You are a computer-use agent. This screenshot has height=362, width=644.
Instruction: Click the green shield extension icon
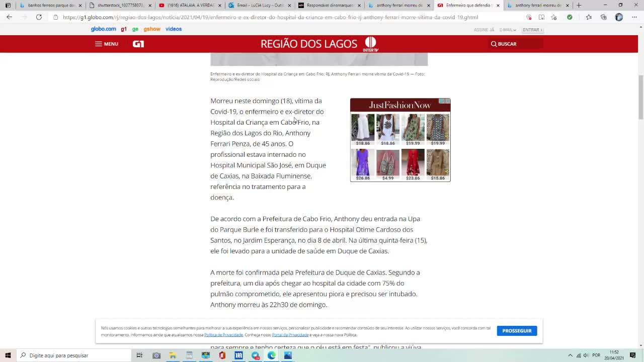click(x=570, y=17)
